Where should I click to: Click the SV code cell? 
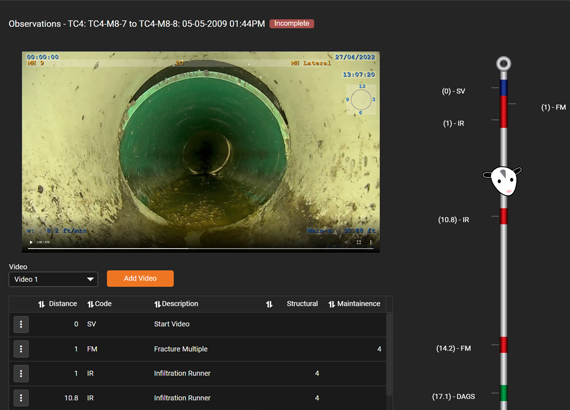click(91, 324)
